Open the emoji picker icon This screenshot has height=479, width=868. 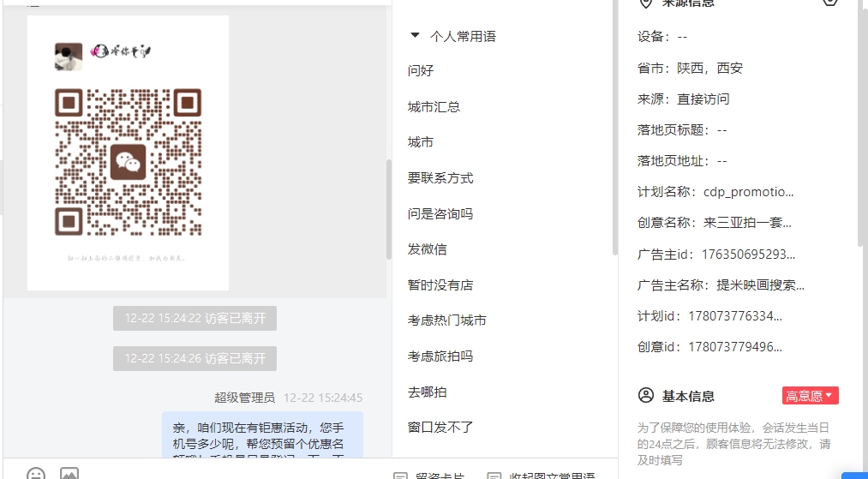36,474
